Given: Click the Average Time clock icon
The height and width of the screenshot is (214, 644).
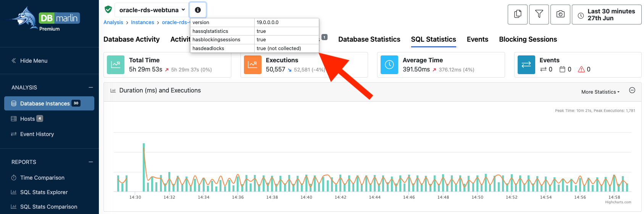Looking at the screenshot, I should pyautogui.click(x=389, y=65).
